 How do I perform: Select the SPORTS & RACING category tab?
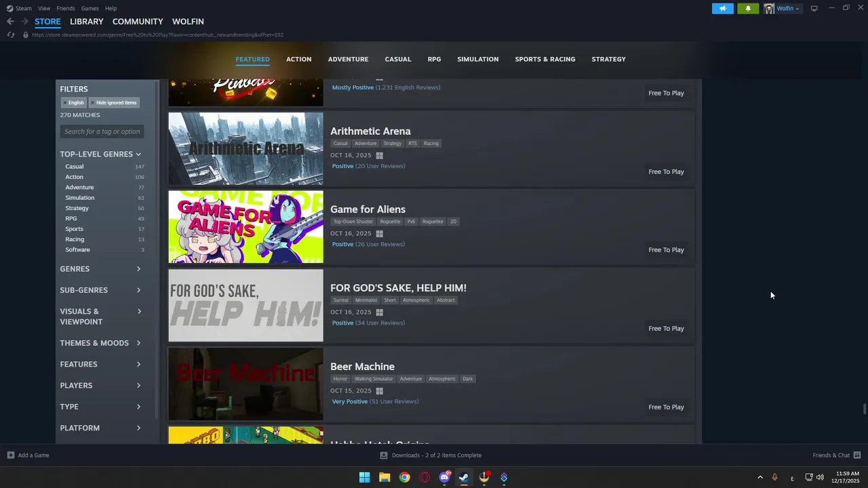point(545,59)
